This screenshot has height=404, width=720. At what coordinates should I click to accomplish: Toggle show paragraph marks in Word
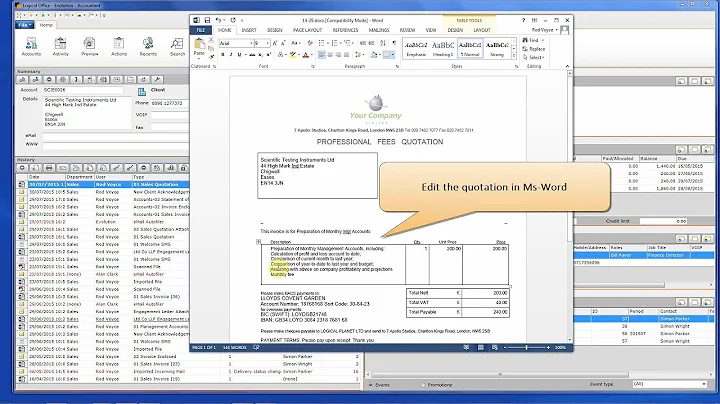[394, 43]
